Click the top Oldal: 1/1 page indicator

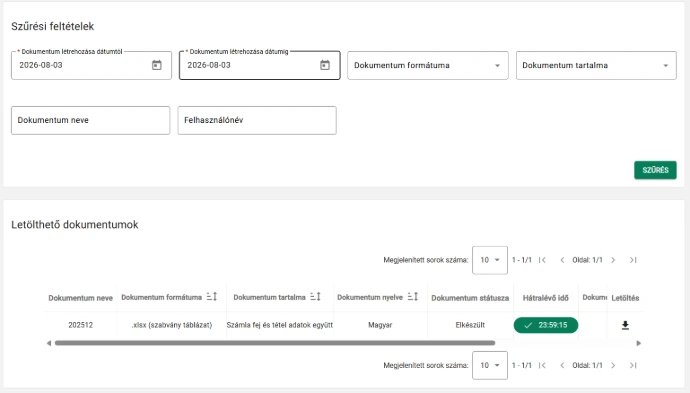pos(587,260)
